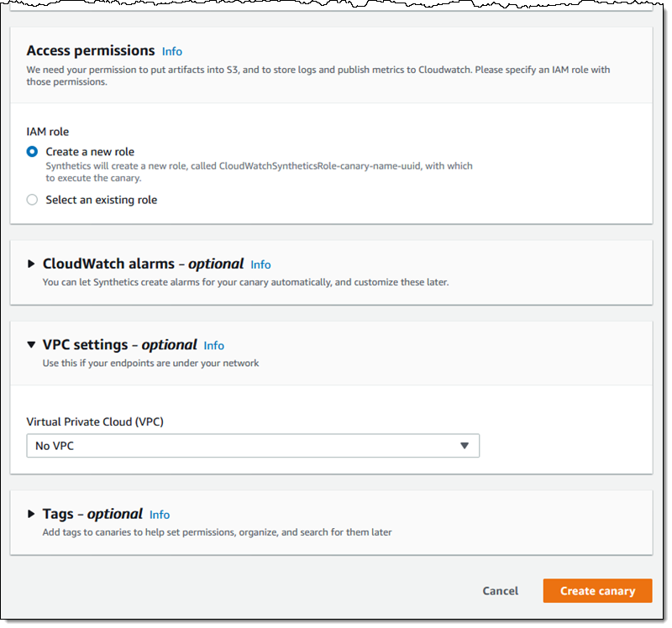The width and height of the screenshot is (672, 628).
Task: Expand the Tags section using its triangle
Action: coord(31,514)
